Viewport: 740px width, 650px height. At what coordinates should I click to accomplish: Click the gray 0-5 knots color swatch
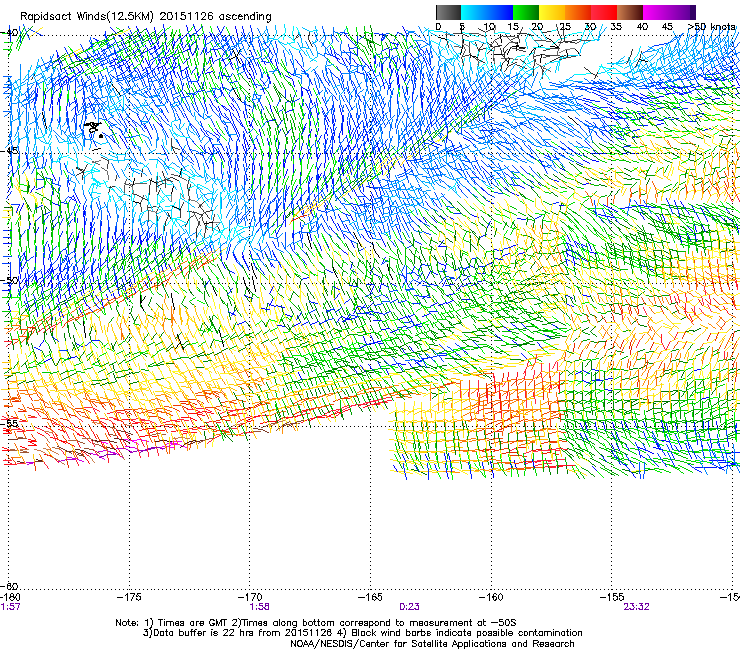coord(448,12)
